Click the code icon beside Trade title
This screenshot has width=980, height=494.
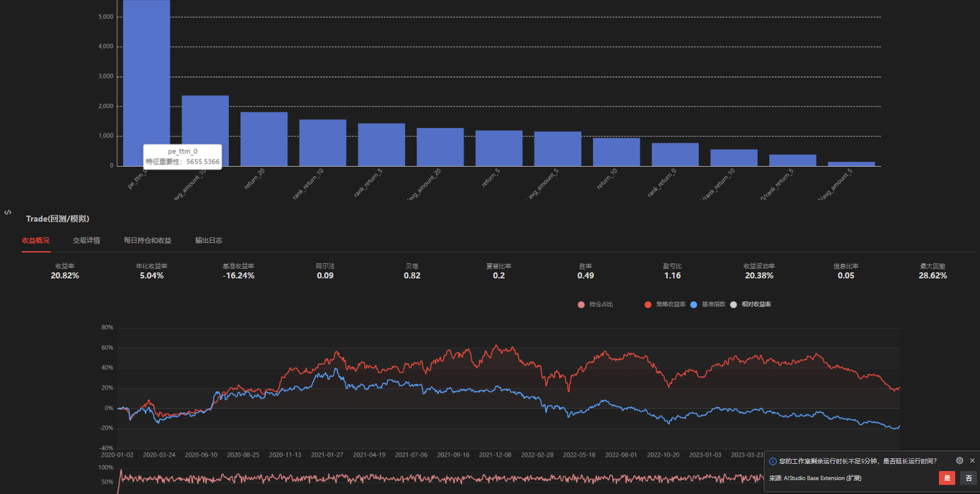point(8,213)
